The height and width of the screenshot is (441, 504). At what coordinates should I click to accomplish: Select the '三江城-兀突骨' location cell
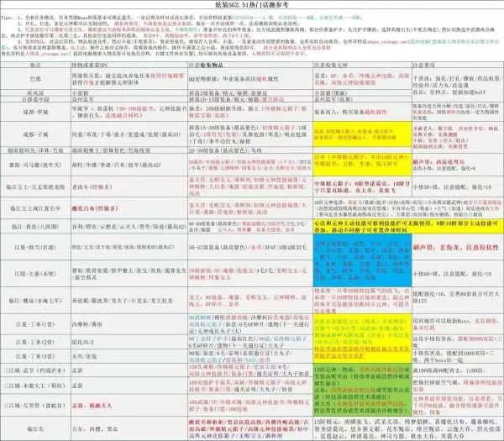(x=35, y=406)
